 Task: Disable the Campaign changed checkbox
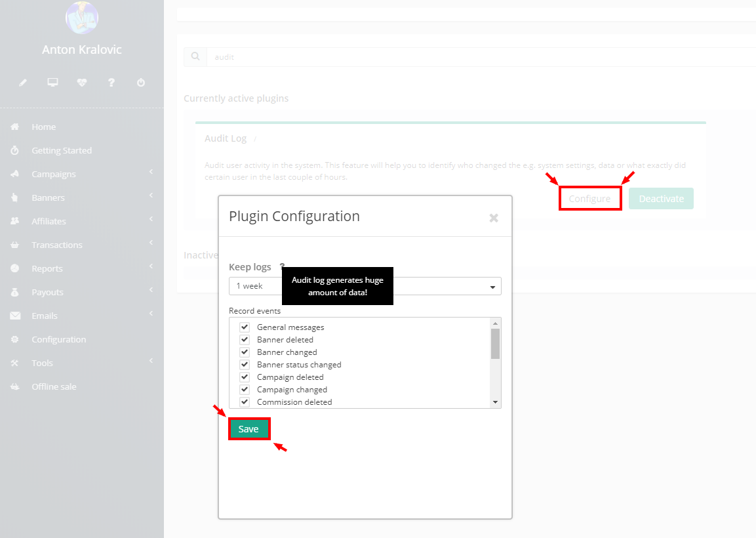tap(245, 389)
